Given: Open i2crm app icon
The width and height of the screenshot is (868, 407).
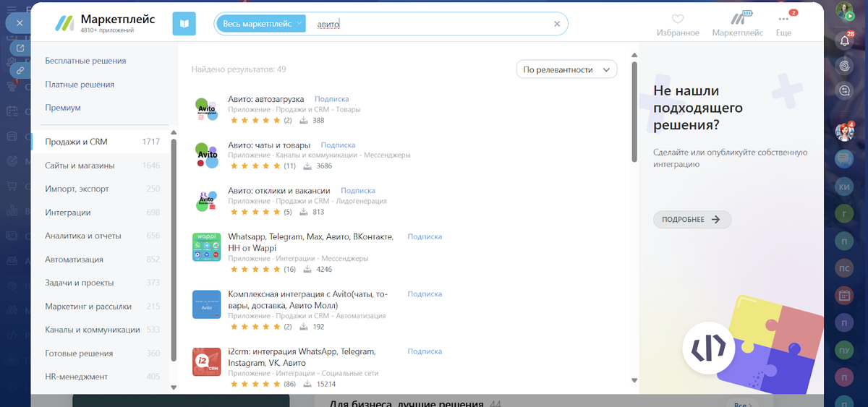Looking at the screenshot, I should point(207,362).
